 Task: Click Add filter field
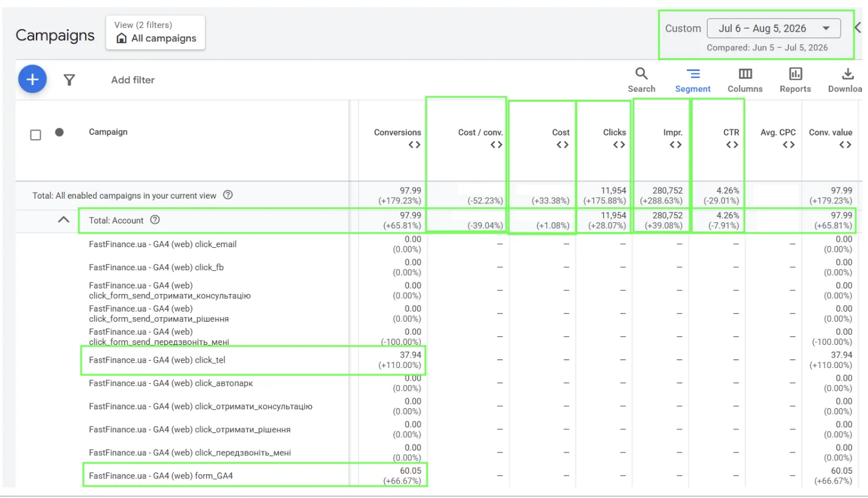tap(133, 80)
